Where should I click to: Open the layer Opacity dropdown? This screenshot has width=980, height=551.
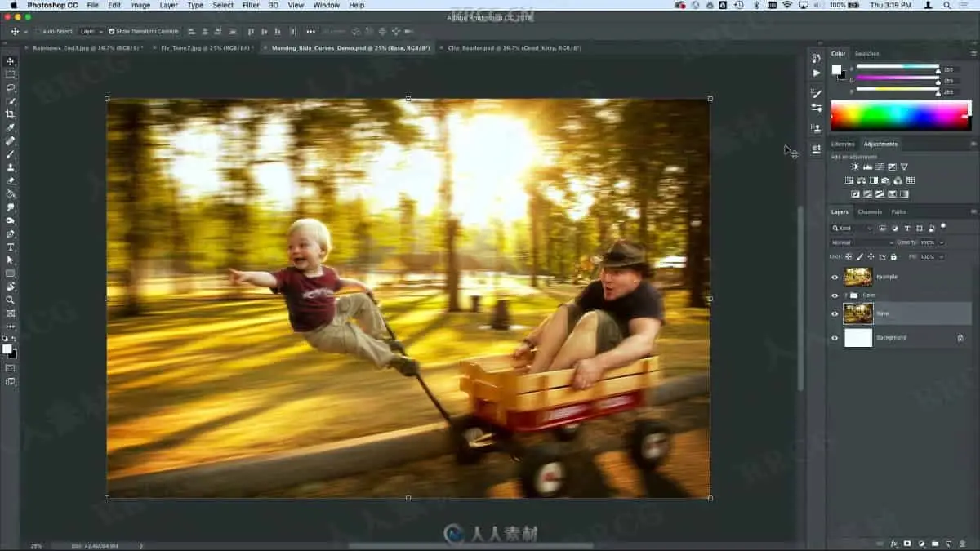[x=942, y=242]
